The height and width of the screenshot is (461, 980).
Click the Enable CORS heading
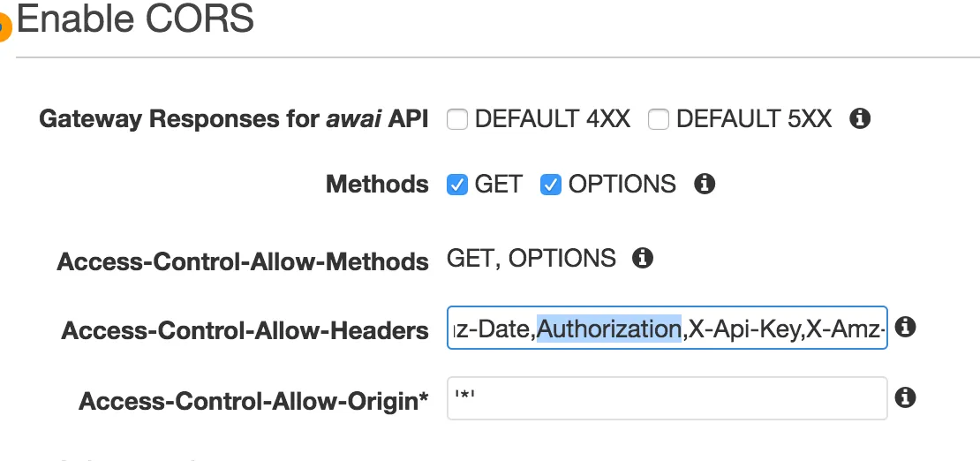(x=135, y=19)
